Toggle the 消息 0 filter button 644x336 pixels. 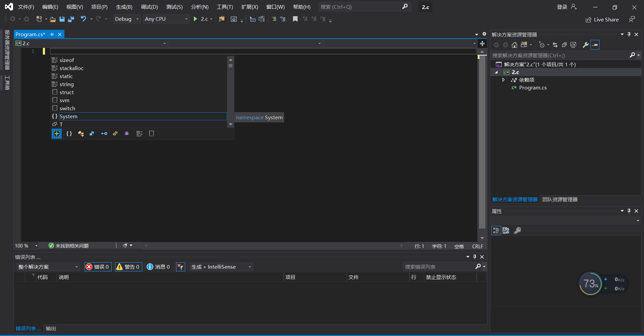158,267
